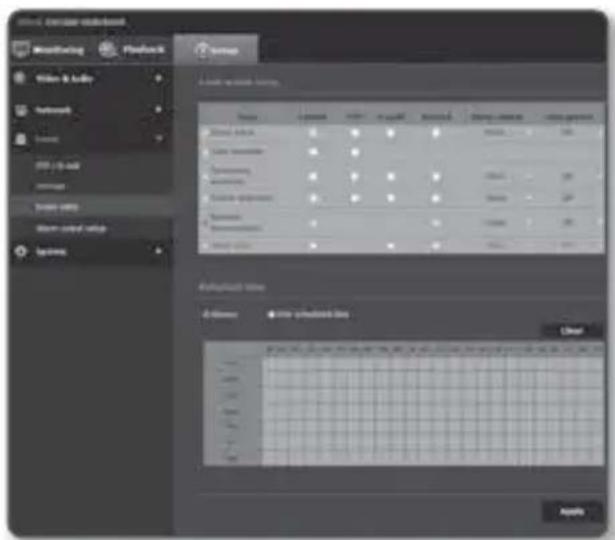Toggle Enable checkbox for Network disconnection
Screen dimensions: 615x540
pos(313,223)
